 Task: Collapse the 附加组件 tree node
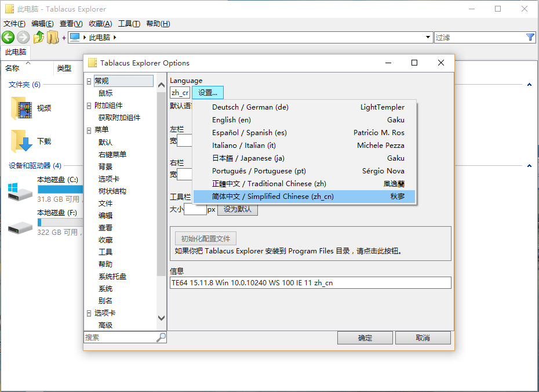pos(89,106)
